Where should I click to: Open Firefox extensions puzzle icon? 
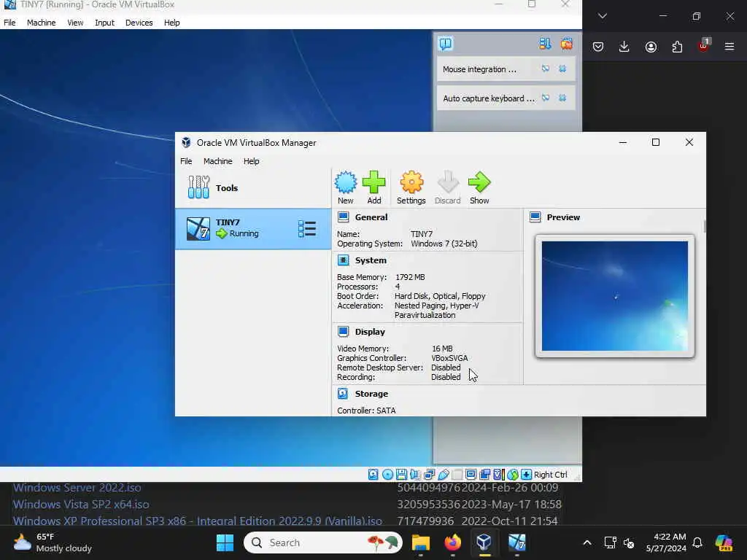(x=677, y=46)
